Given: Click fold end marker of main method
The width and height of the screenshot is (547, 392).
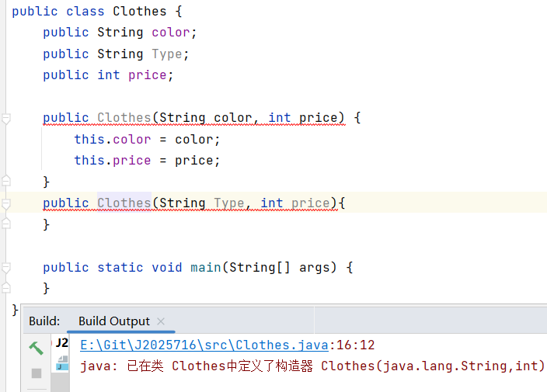Looking at the screenshot, I should (6, 287).
